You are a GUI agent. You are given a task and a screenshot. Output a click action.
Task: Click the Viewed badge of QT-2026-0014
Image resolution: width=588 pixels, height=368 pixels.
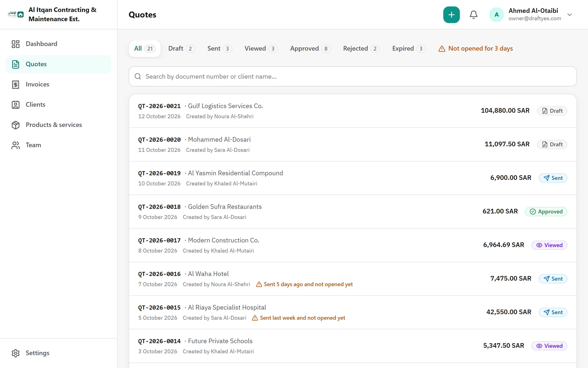(x=549, y=346)
